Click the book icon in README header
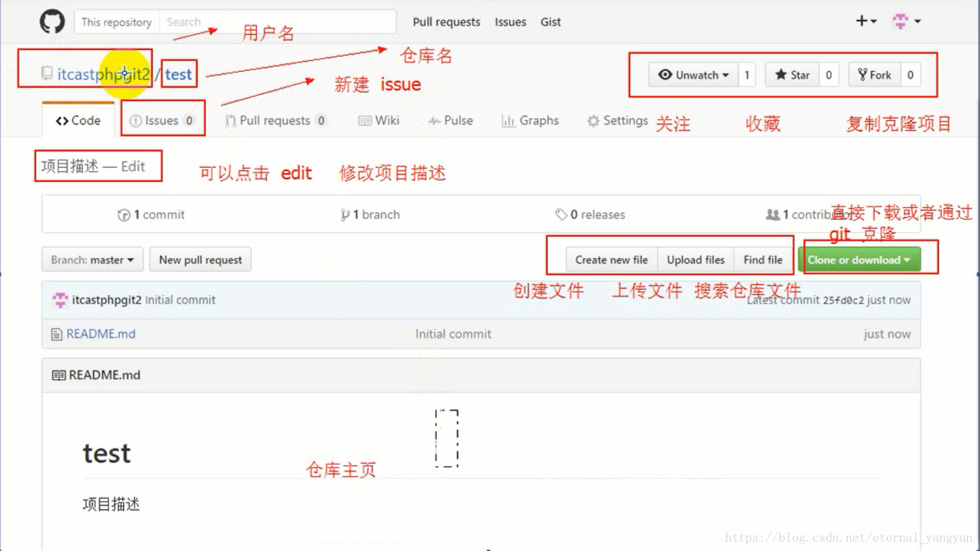 click(x=59, y=375)
